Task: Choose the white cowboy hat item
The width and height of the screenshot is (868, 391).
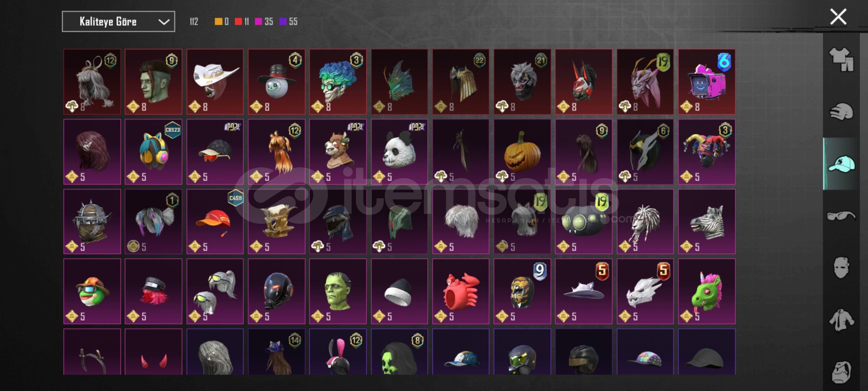Action: [215, 82]
